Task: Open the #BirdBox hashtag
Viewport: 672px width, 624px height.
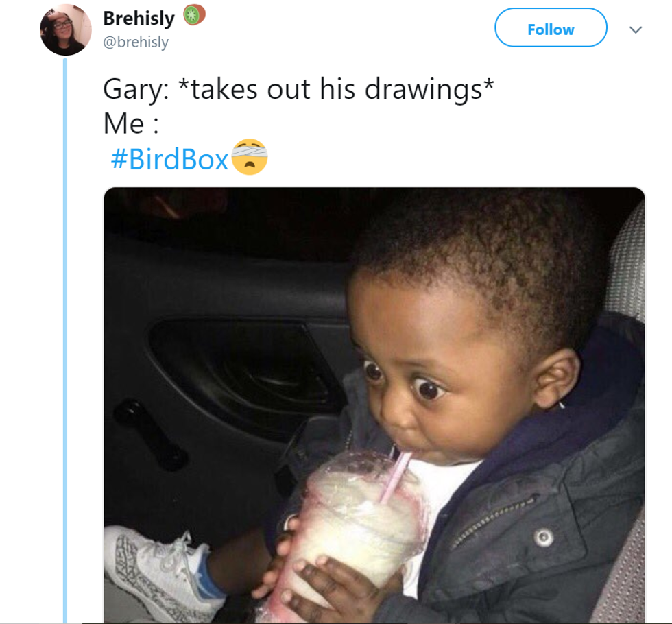Action: pos(169,159)
